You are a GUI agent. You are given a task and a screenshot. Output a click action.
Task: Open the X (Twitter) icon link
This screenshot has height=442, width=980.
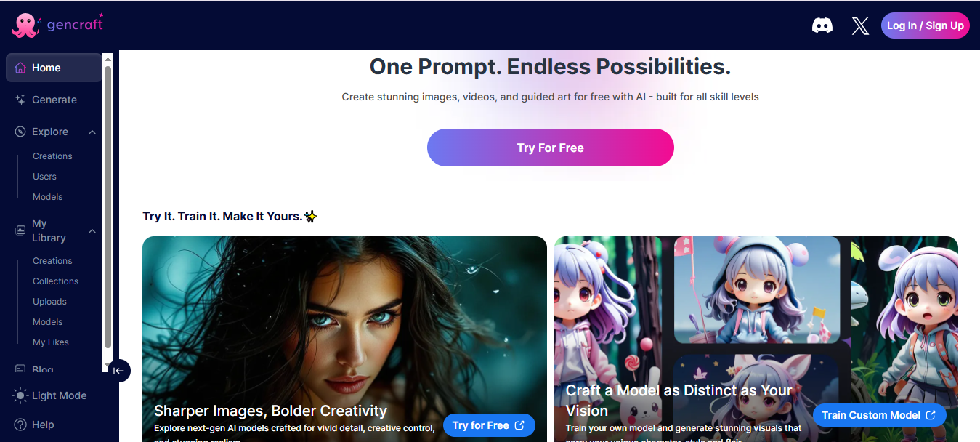pos(860,26)
